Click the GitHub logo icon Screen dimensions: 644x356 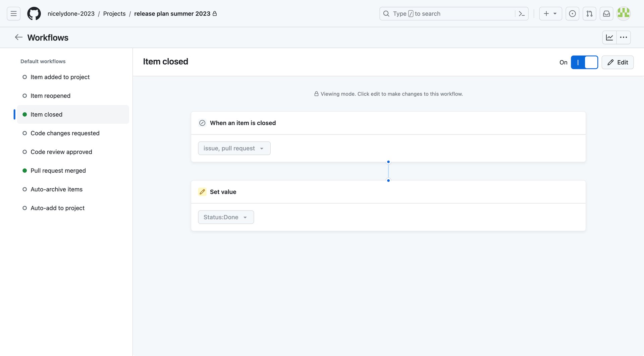(34, 13)
